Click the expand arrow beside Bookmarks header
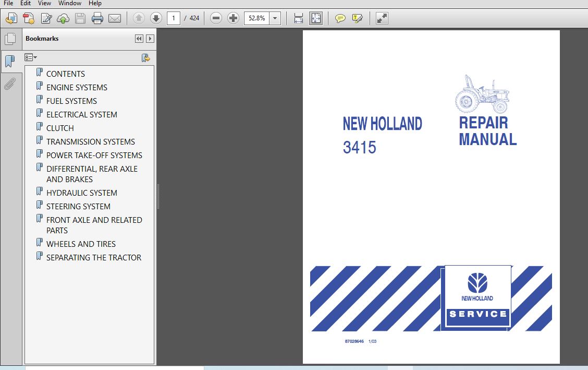Screen dimensions: 588x370 tap(150, 39)
